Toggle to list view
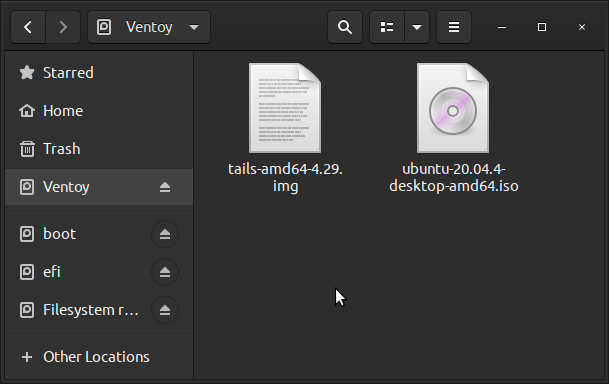The width and height of the screenshot is (609, 384). point(387,27)
